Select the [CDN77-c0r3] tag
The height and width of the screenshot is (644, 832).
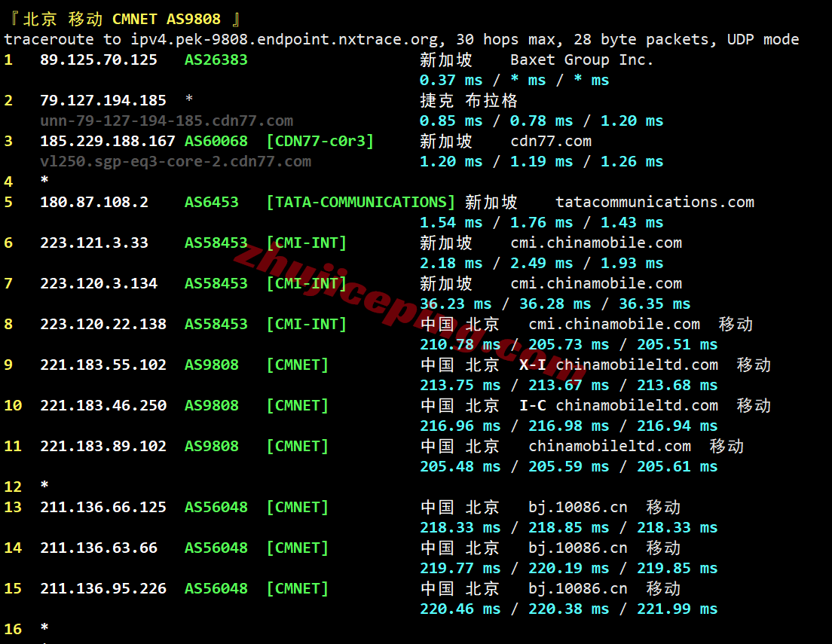[x=320, y=141]
